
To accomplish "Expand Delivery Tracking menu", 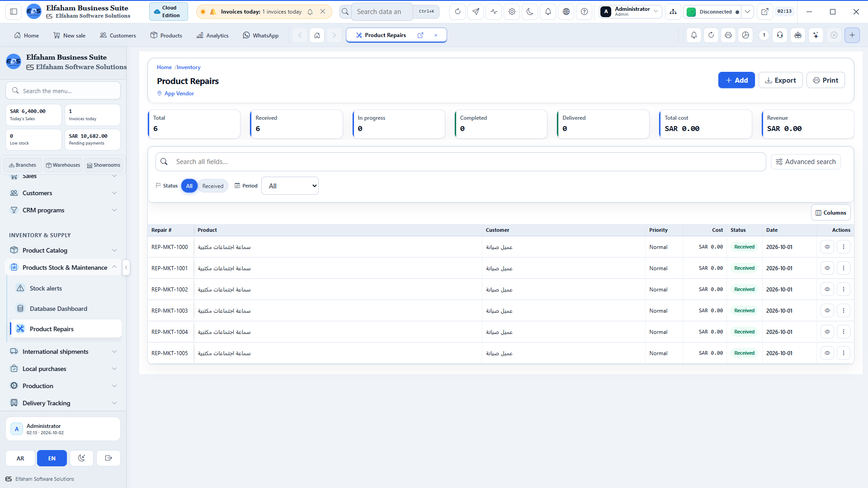I will (63, 403).
